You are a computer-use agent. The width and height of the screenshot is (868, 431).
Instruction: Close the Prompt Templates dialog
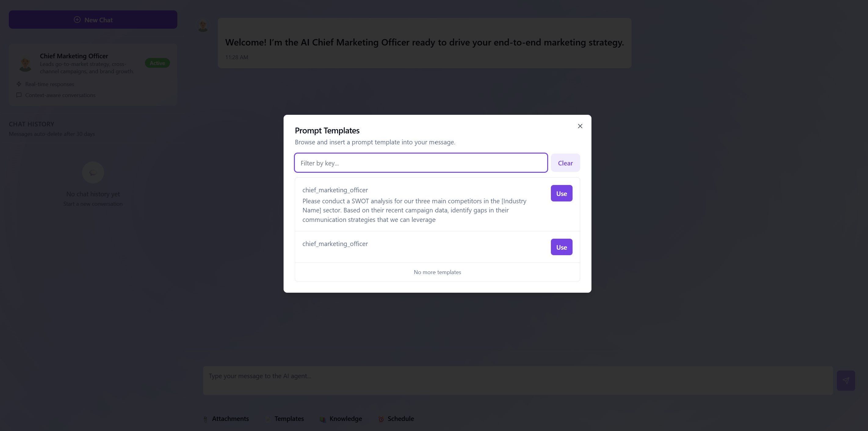[x=580, y=126]
